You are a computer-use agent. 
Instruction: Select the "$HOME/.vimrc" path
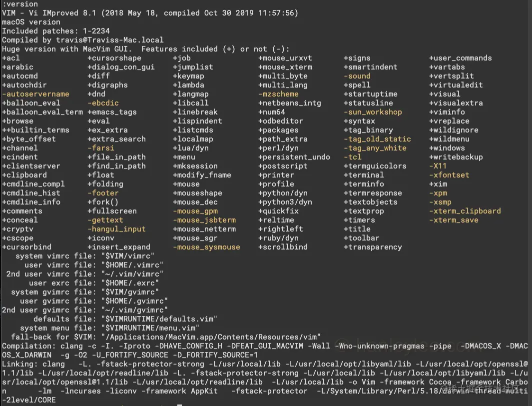[132, 265]
